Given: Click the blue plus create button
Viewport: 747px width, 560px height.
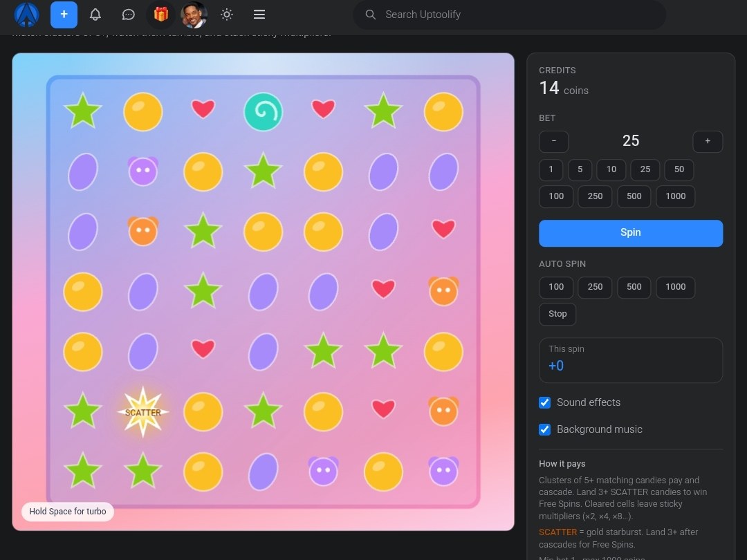Looking at the screenshot, I should pyautogui.click(x=64, y=15).
